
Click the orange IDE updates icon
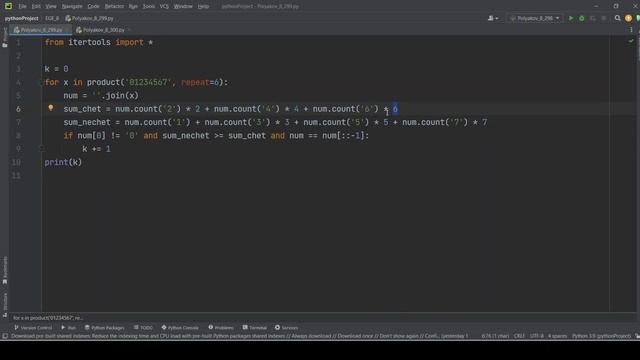pos(628,18)
